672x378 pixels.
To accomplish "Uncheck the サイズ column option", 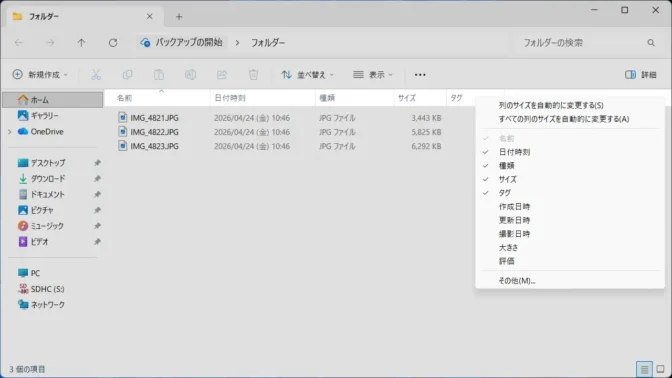I will pyautogui.click(x=570, y=180).
